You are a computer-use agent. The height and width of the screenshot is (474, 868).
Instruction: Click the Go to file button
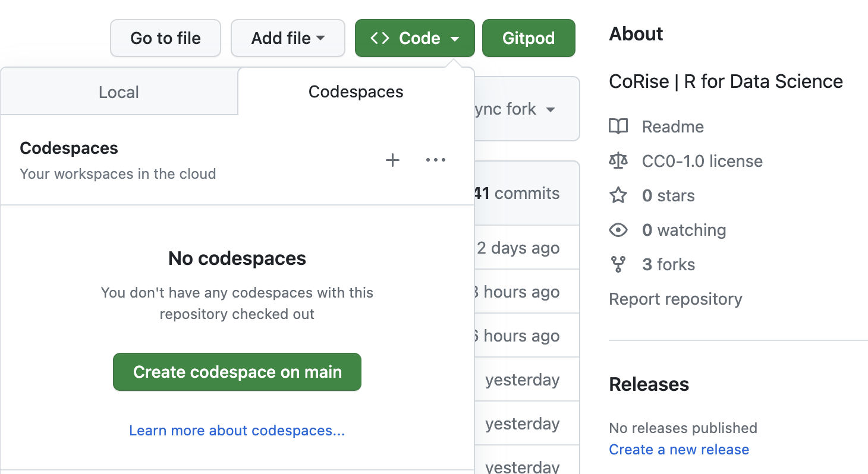pyautogui.click(x=165, y=38)
